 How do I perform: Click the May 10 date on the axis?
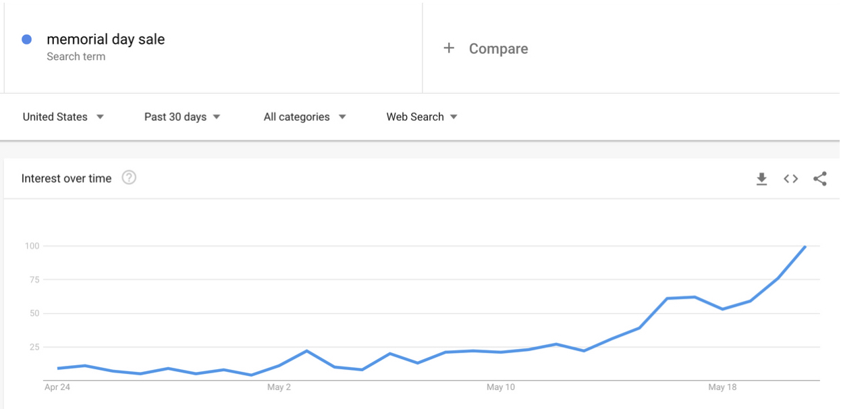coord(501,387)
